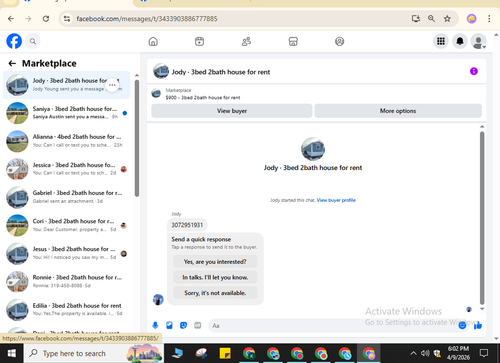The image size is (500, 363).
Task: Open the Video/Reels icon
Action: click(199, 41)
